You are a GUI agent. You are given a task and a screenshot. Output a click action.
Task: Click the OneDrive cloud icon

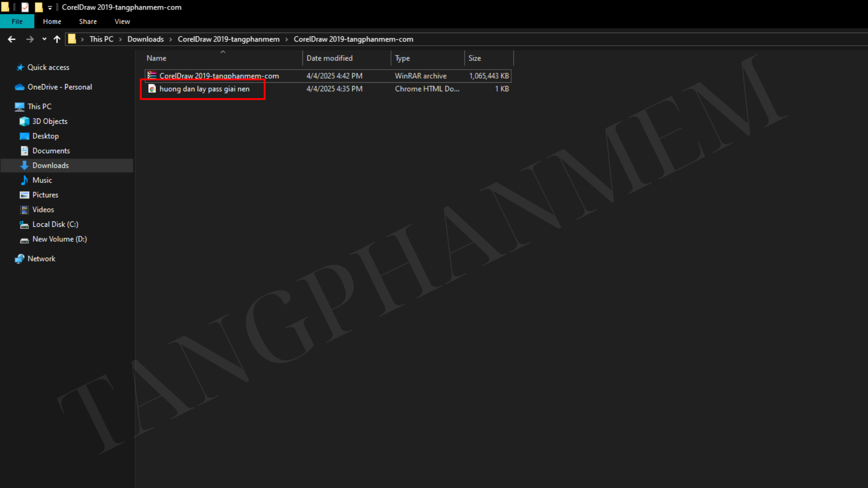click(19, 87)
